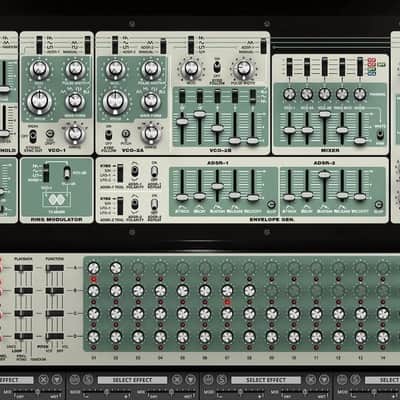
Task: Click the sequencer row D playback selector switch
Action: click(x=24, y=336)
